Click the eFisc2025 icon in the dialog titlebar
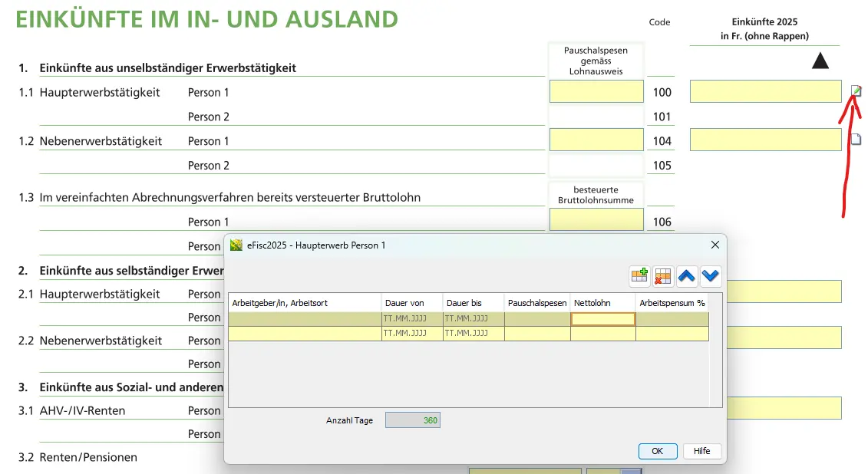 235,245
